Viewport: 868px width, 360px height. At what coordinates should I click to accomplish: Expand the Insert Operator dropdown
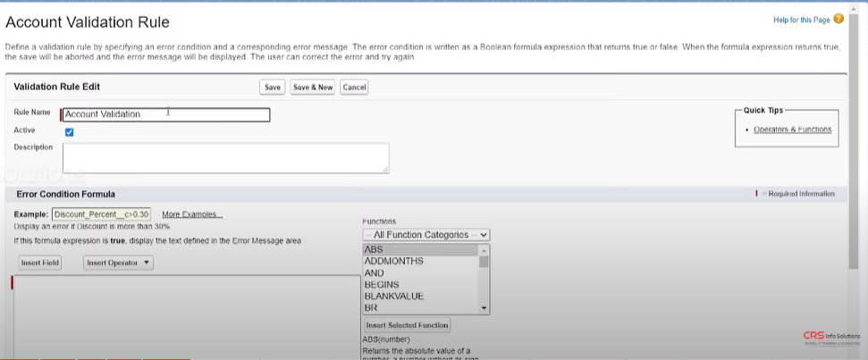tap(119, 263)
